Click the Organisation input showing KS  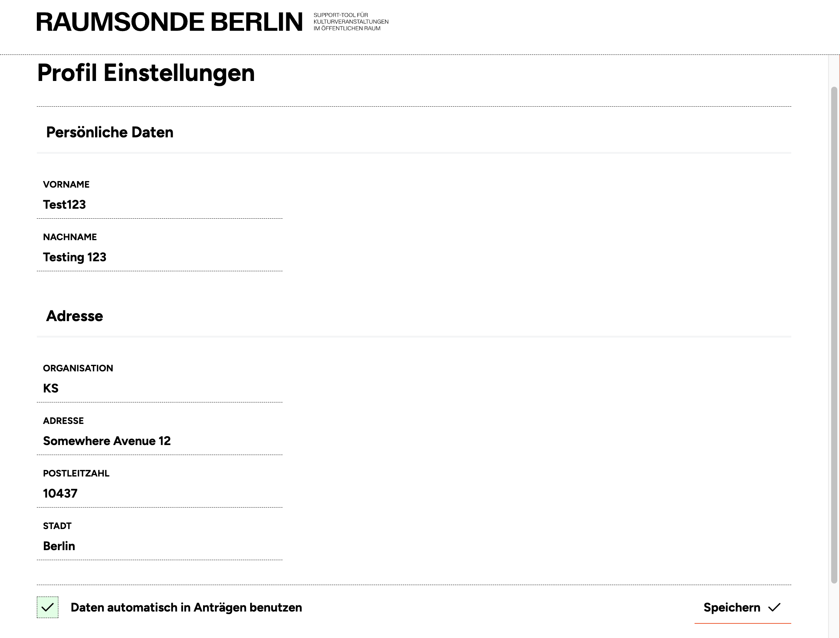[x=159, y=388]
